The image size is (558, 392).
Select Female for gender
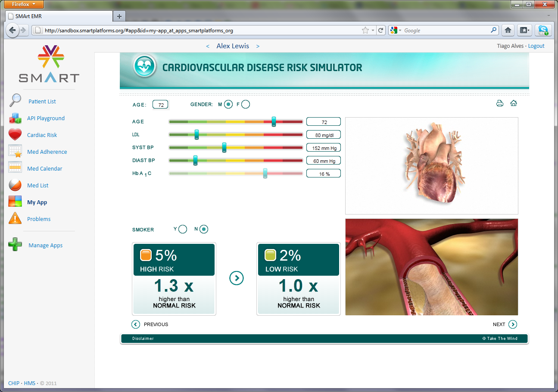pos(245,104)
